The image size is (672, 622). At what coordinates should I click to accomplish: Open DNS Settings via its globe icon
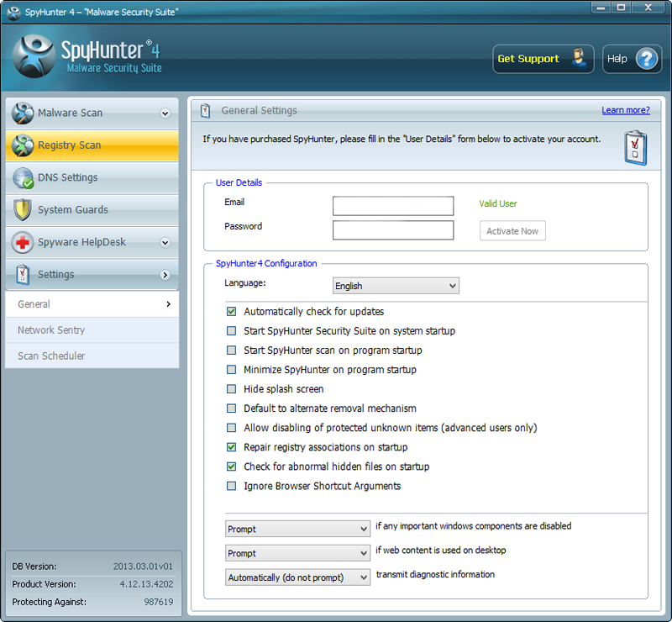click(x=24, y=178)
